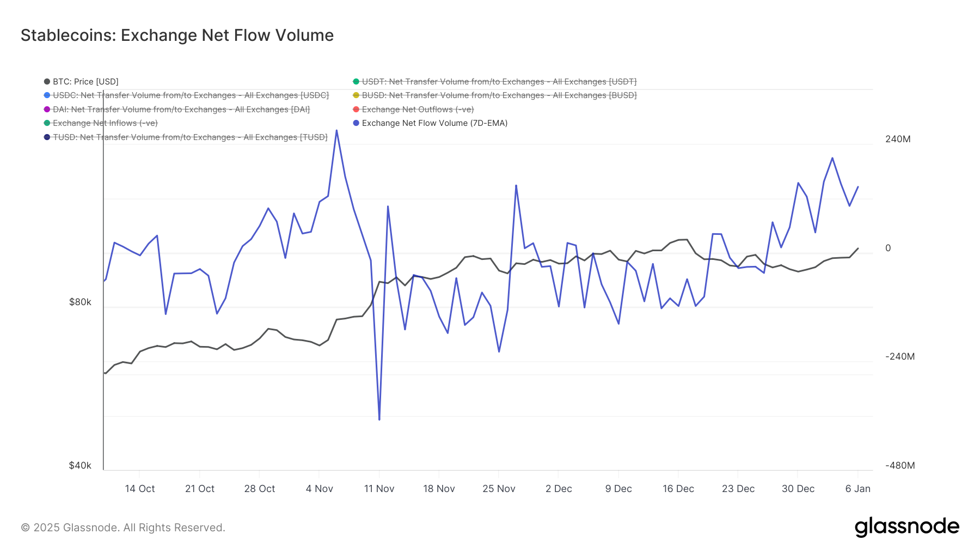
Task: Click the blue USDC legend marker
Action: point(47,95)
